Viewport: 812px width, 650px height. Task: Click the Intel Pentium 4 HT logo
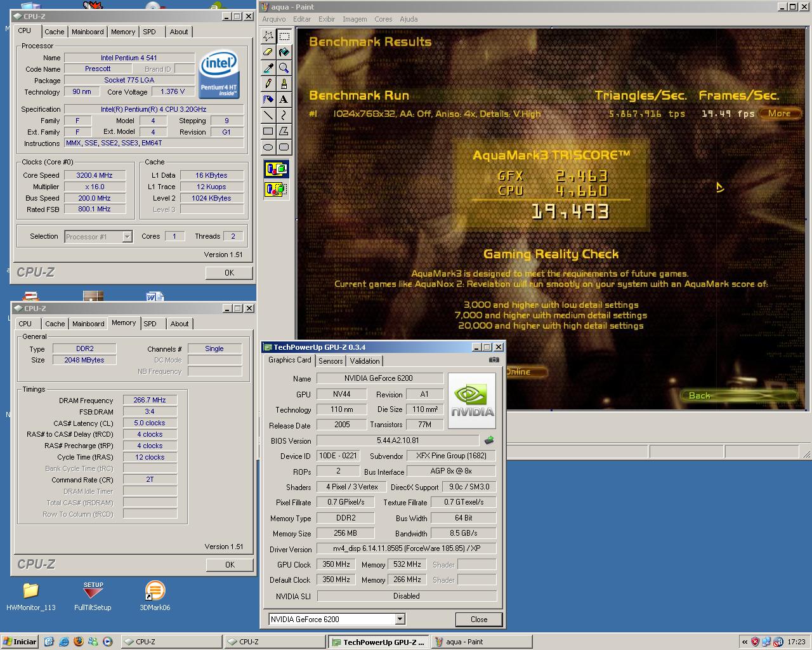[x=219, y=74]
